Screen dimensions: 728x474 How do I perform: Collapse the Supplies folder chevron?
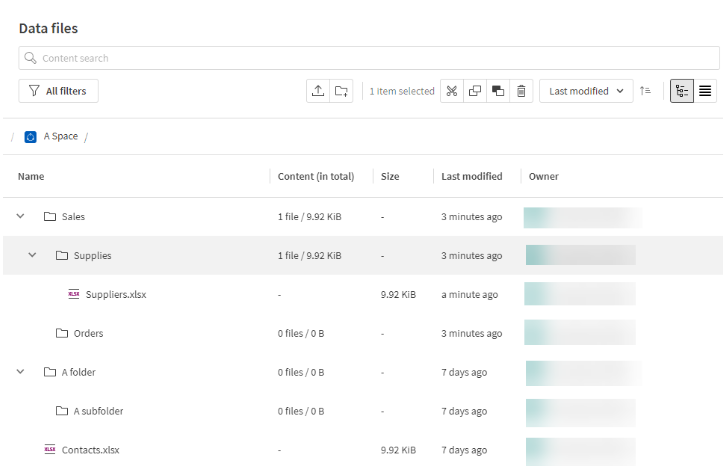[x=33, y=255]
